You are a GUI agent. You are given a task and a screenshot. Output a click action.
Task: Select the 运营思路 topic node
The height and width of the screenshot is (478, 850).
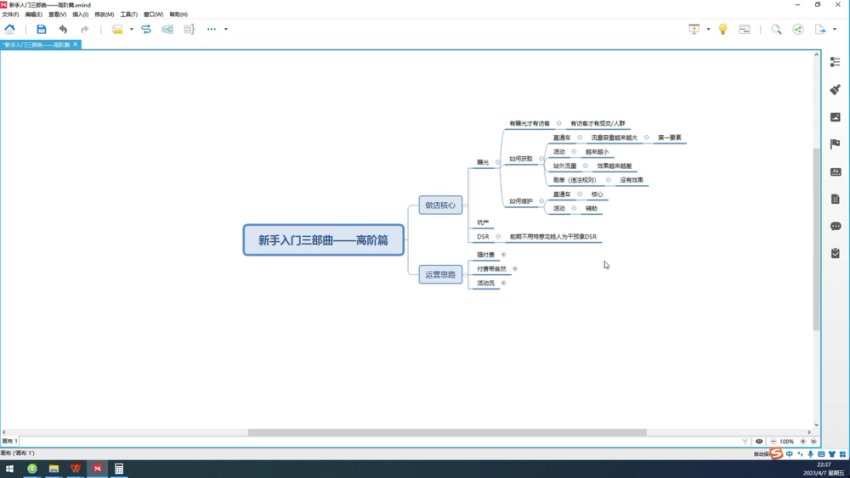point(440,274)
